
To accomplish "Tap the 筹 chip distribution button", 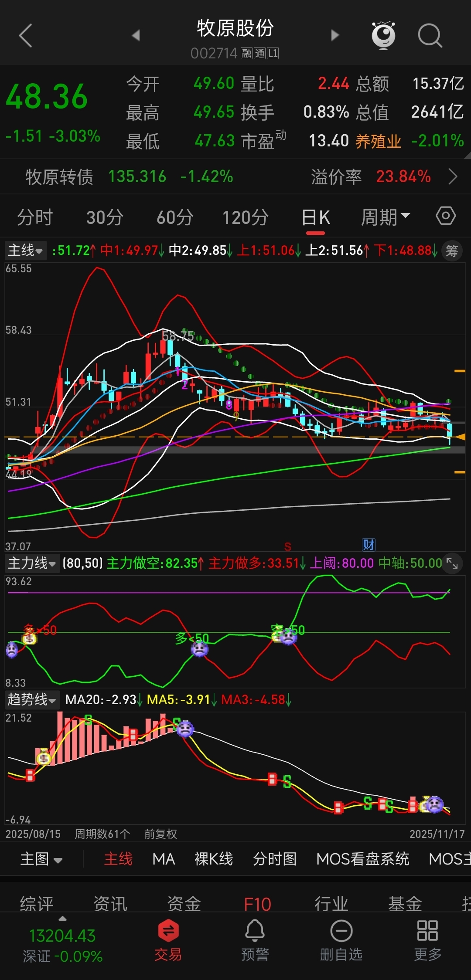I will (452, 251).
